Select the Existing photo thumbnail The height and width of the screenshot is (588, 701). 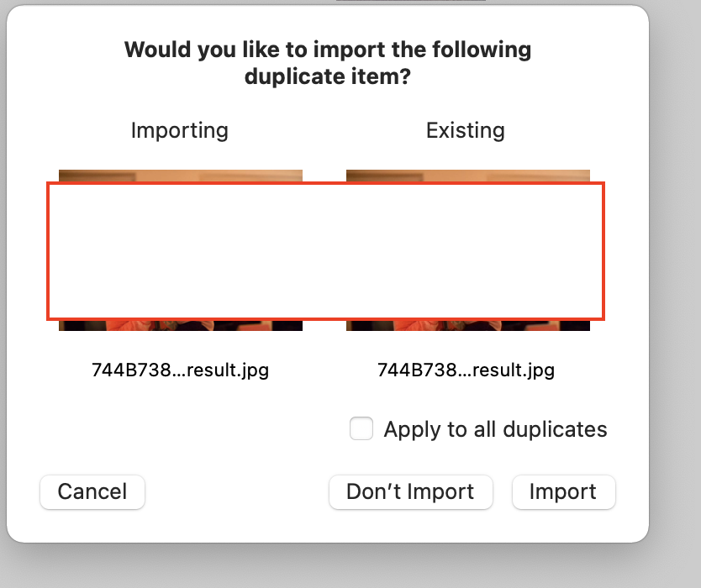[x=468, y=176]
